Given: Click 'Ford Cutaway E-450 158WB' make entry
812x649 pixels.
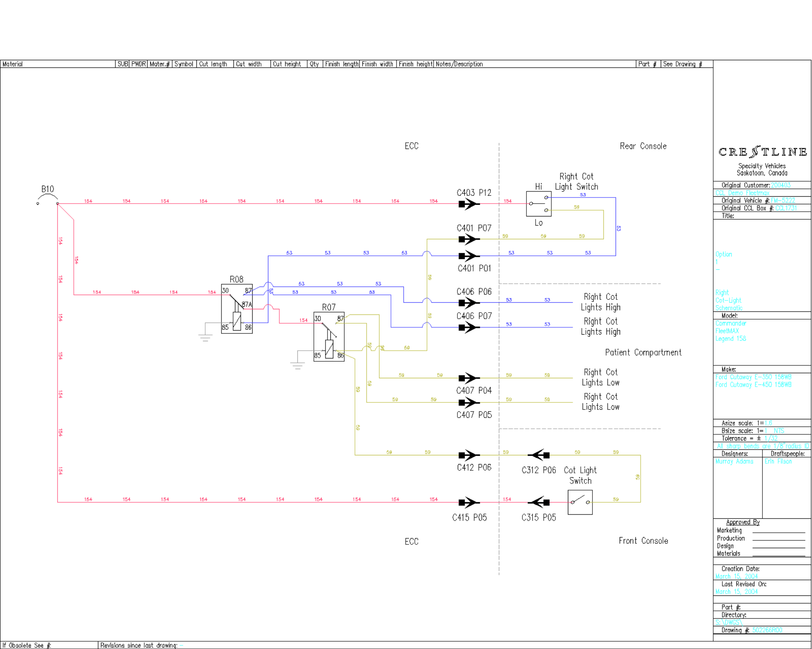Looking at the screenshot, I should tap(753, 384).
